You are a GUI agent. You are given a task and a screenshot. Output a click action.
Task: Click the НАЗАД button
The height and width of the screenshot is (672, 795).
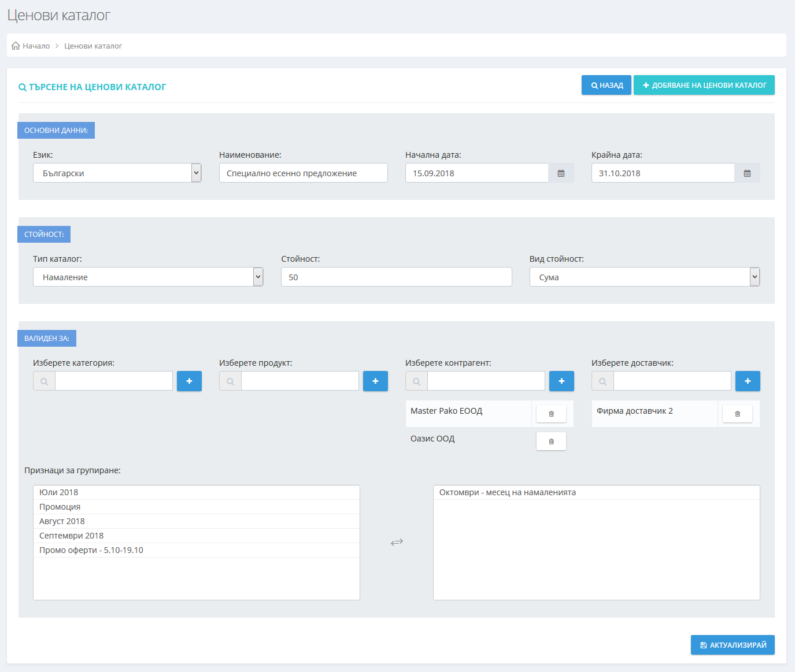point(607,85)
